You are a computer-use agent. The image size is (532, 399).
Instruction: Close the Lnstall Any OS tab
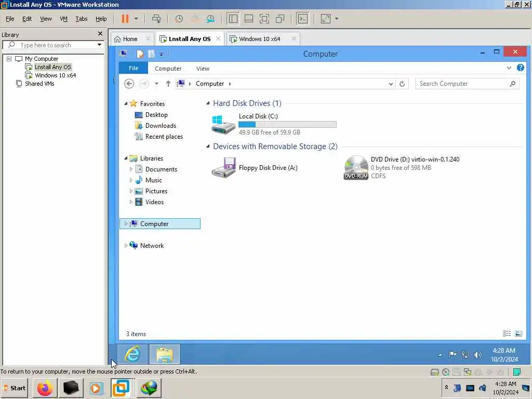tap(218, 38)
